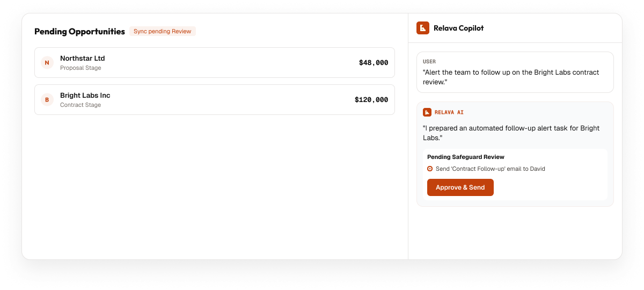
Task: Select the AI reply about follow-up alert task
Action: [x=511, y=133]
